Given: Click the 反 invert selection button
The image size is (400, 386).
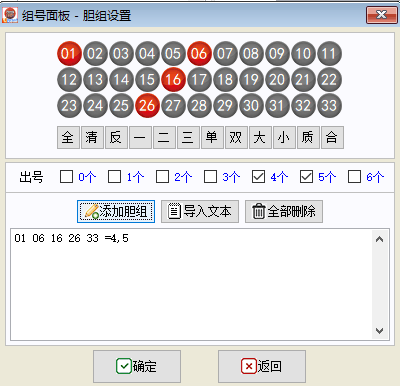Looking at the screenshot, I should coord(116,137).
